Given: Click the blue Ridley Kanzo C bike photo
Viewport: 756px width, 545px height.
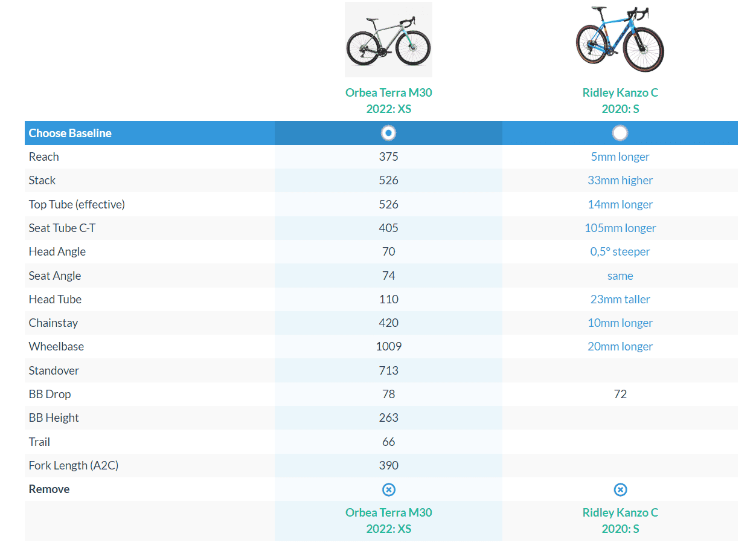Looking at the screenshot, I should [620, 39].
